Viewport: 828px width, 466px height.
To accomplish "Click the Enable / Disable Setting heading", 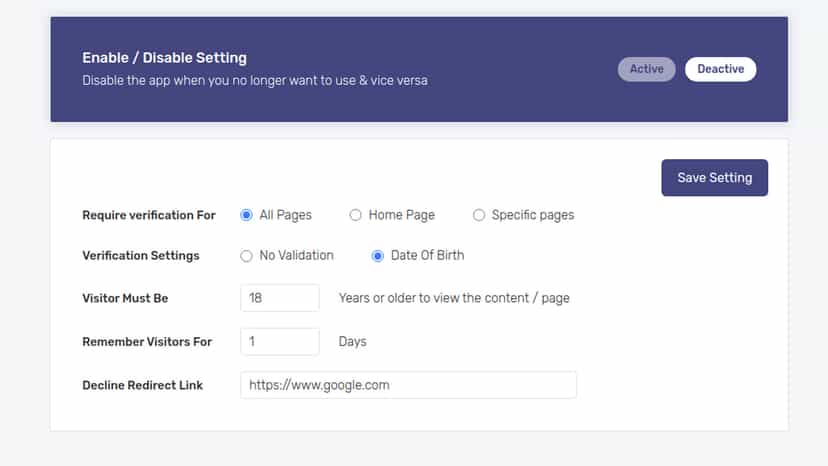I will coord(164,58).
